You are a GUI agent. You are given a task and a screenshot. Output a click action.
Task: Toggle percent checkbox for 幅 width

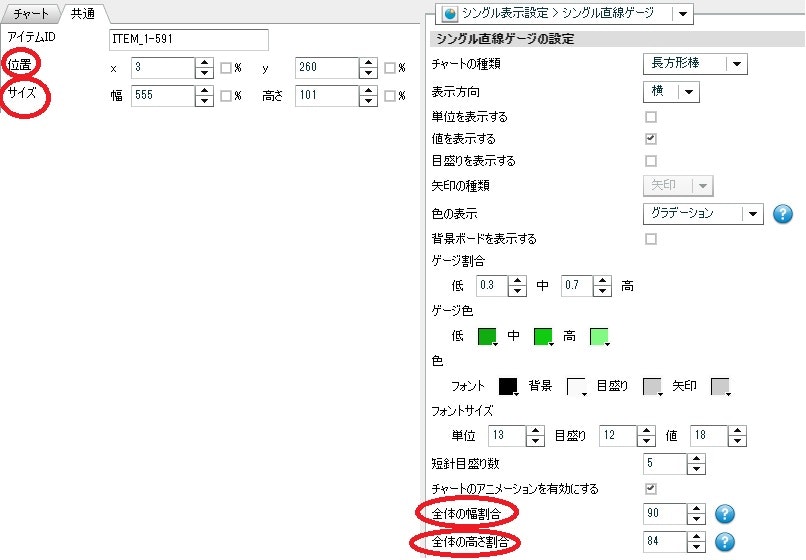226,96
